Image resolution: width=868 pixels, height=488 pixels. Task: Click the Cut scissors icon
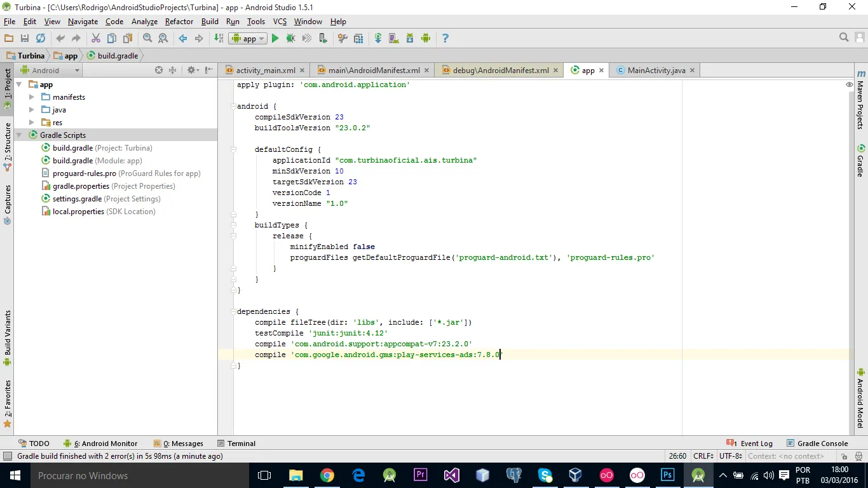(96, 39)
